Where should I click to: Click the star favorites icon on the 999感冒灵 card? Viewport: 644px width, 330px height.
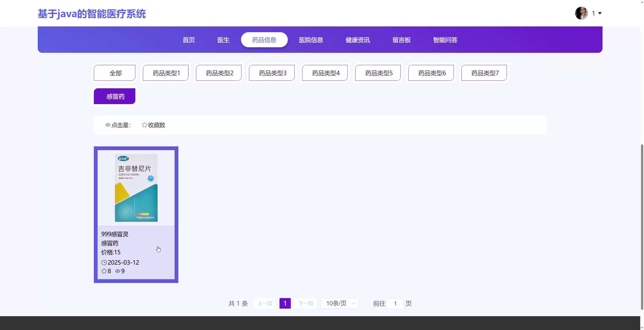[104, 271]
